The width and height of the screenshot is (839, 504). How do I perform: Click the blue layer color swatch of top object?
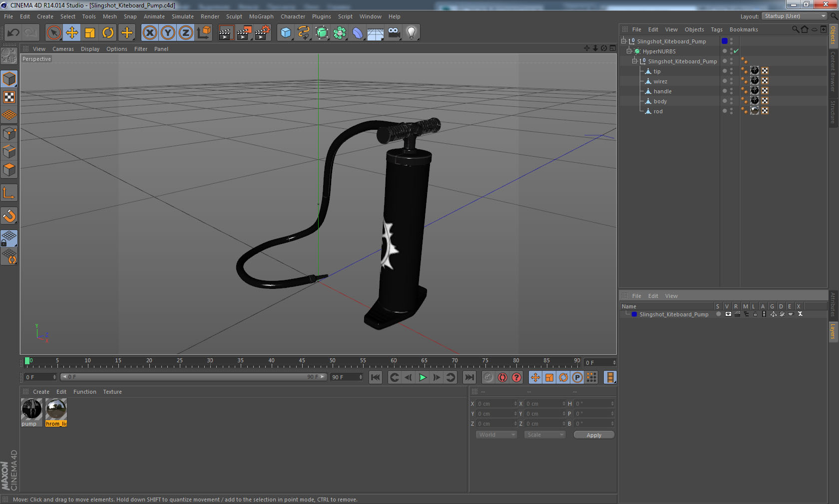(x=725, y=41)
